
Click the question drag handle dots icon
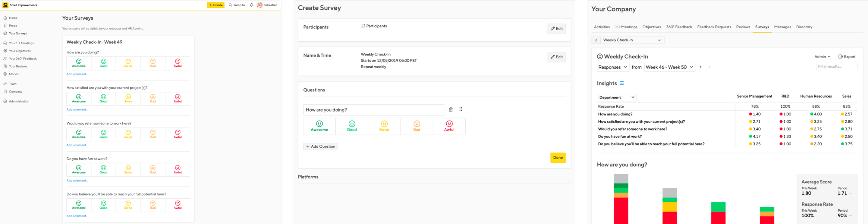point(461,109)
